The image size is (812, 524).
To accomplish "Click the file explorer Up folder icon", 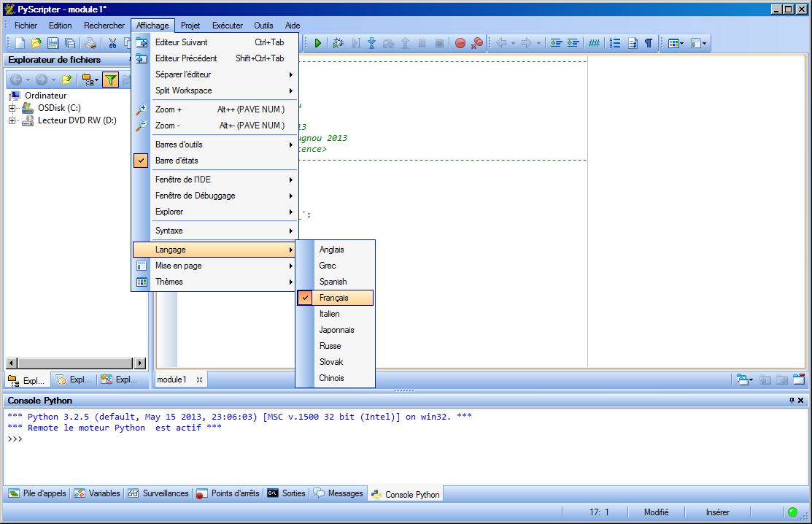I will (67, 80).
